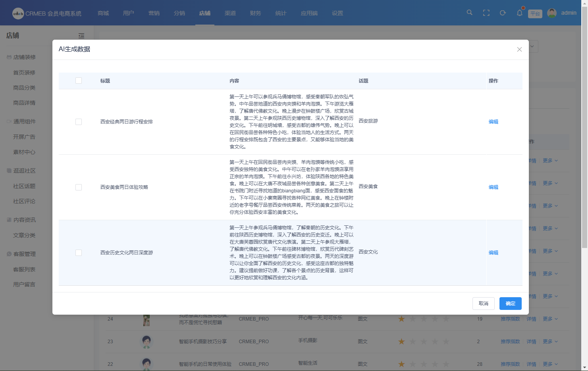
Task: Click 编辑 link for 西安美食 row
Action: (x=494, y=187)
